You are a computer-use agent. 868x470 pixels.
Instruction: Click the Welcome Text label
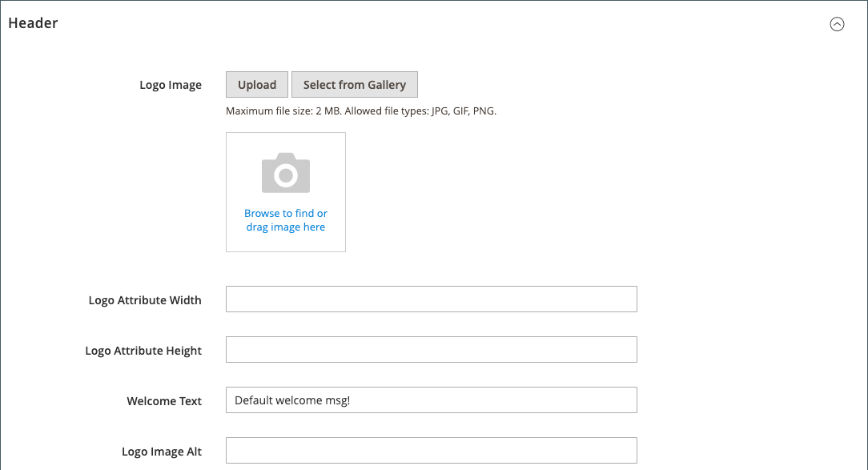click(x=164, y=401)
